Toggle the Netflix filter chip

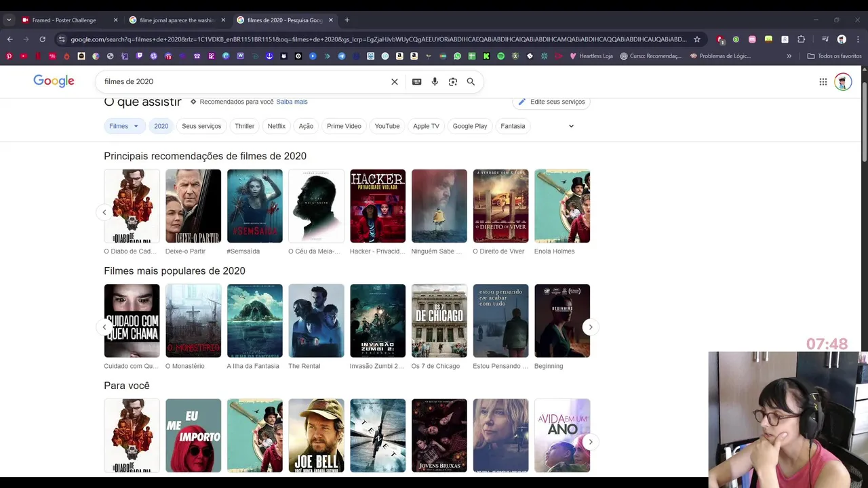[277, 126]
